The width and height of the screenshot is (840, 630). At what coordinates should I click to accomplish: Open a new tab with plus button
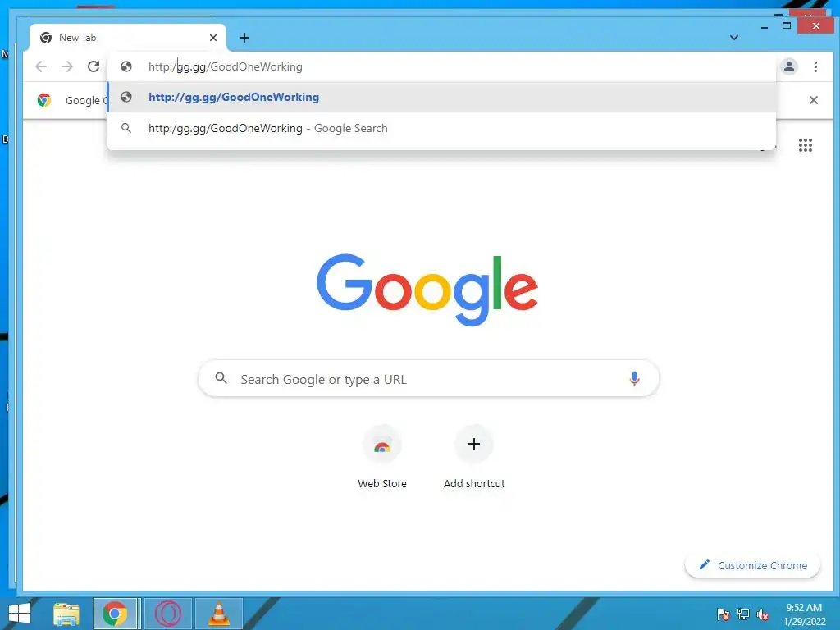point(244,38)
